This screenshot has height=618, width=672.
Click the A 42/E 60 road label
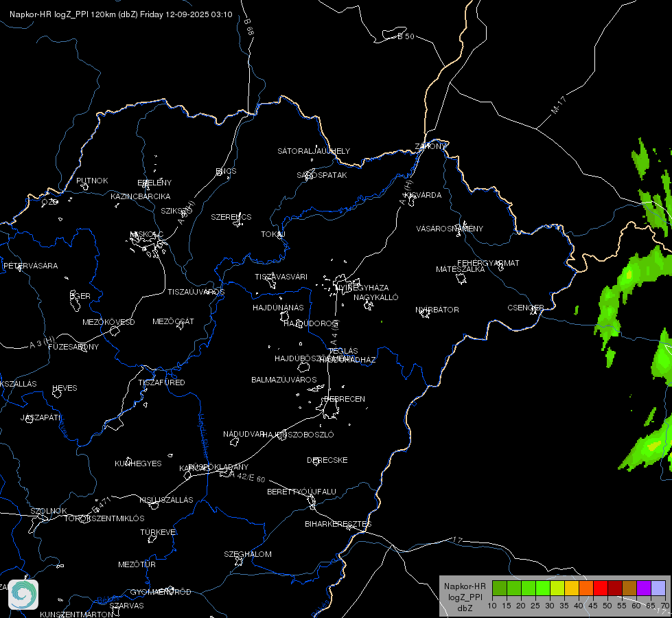click(247, 477)
